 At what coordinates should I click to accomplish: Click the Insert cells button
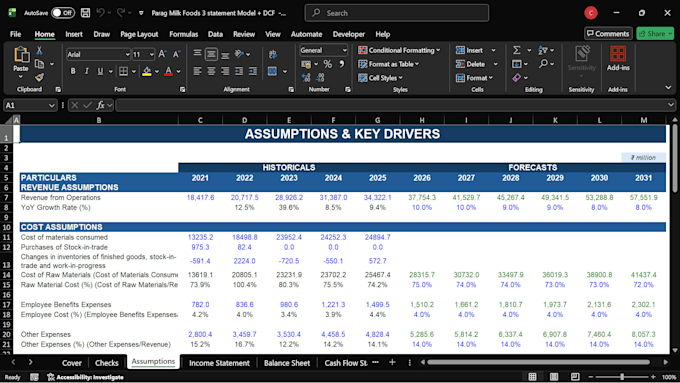point(470,50)
